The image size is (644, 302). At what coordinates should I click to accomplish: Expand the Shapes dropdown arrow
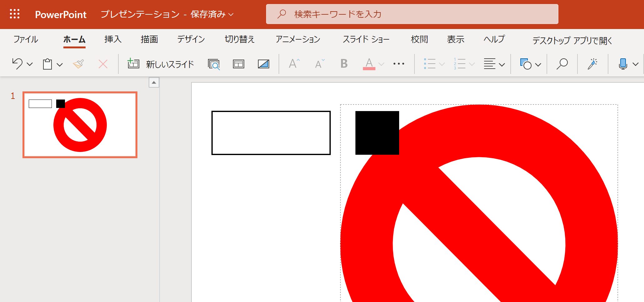pos(538,65)
